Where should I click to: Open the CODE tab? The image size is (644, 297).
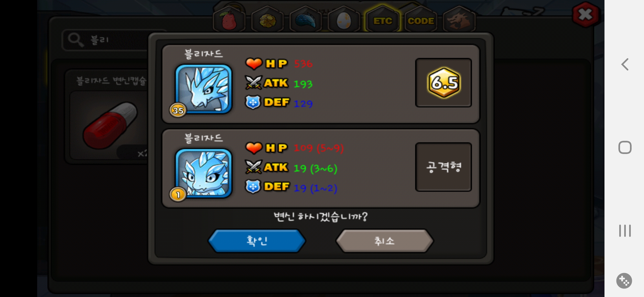click(x=421, y=20)
